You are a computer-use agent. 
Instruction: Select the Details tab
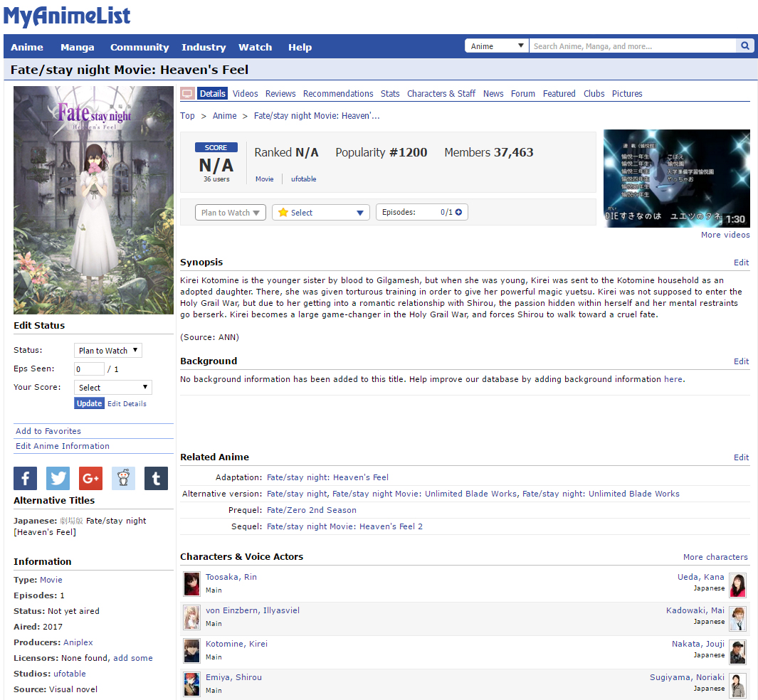[213, 94]
